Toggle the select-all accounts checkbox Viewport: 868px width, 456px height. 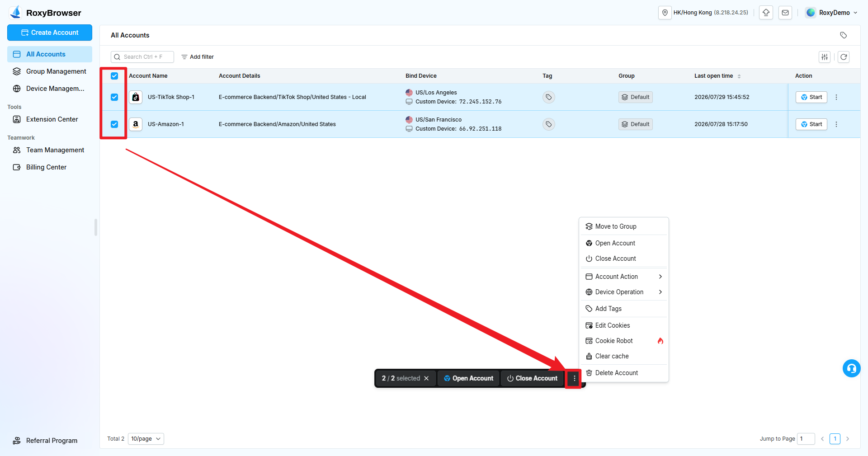[x=114, y=76]
